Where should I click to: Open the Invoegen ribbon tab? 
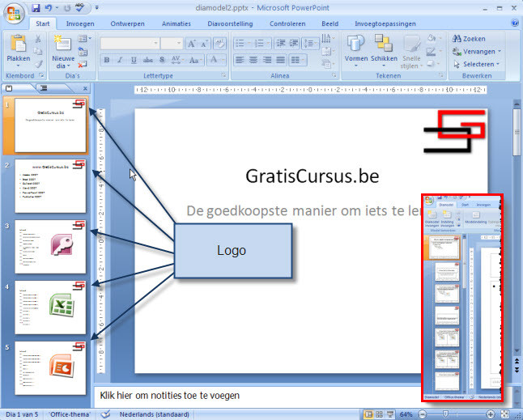tap(80, 23)
